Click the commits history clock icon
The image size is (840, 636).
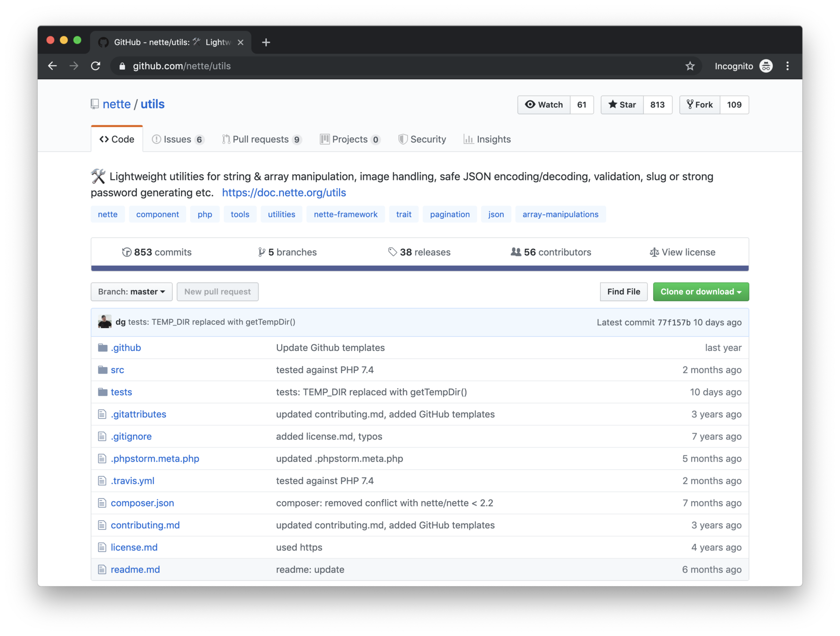pos(127,252)
